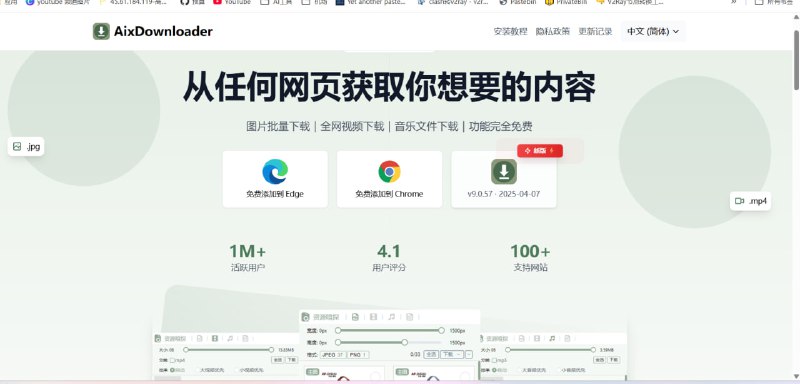Open the PrivateBin bookmark
This screenshot has height=384, width=800.
pyautogui.click(x=566, y=2)
